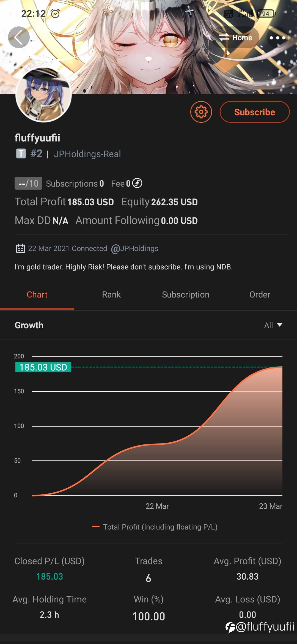This screenshot has height=644, width=297.
Task: Open the three-dot more options menu
Action: click(277, 38)
